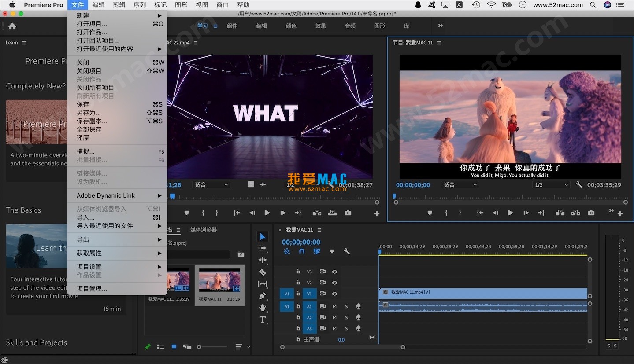Open Source monitor zoom level dropdown 适合
This screenshot has height=364, width=634.
point(212,185)
